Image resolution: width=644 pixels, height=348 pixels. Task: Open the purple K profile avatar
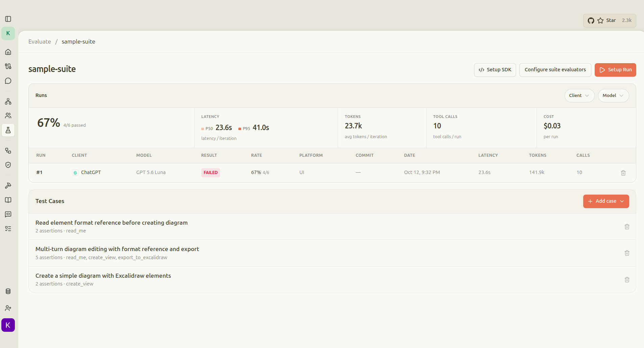point(8,325)
